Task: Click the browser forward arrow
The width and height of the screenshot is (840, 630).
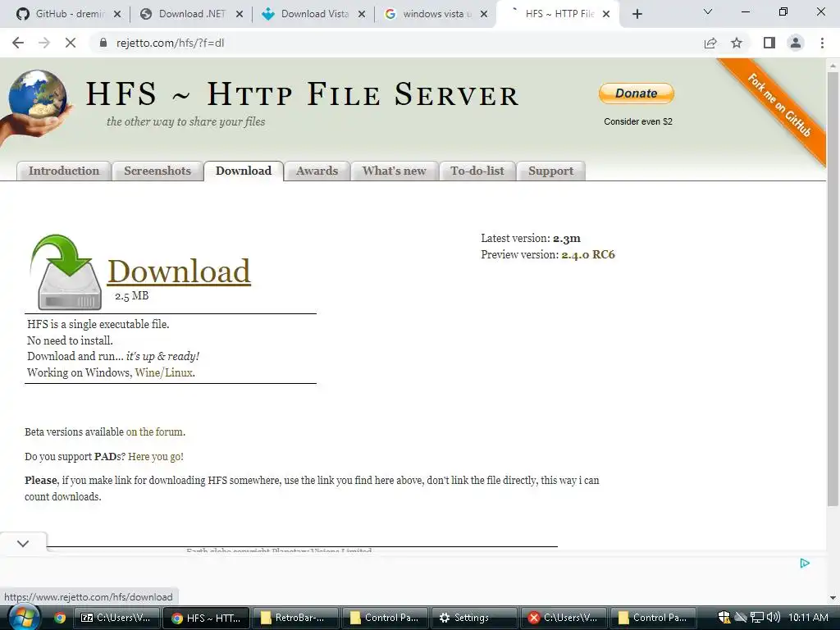Action: click(x=44, y=43)
